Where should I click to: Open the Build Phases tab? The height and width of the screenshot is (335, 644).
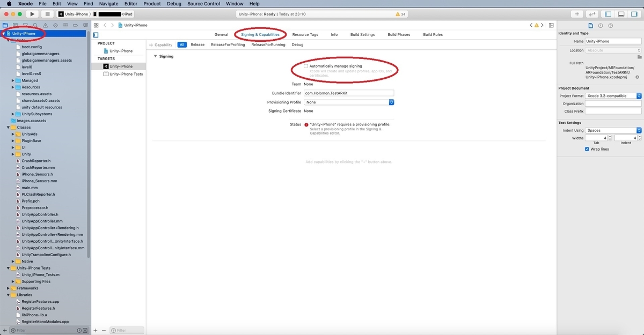coord(399,34)
